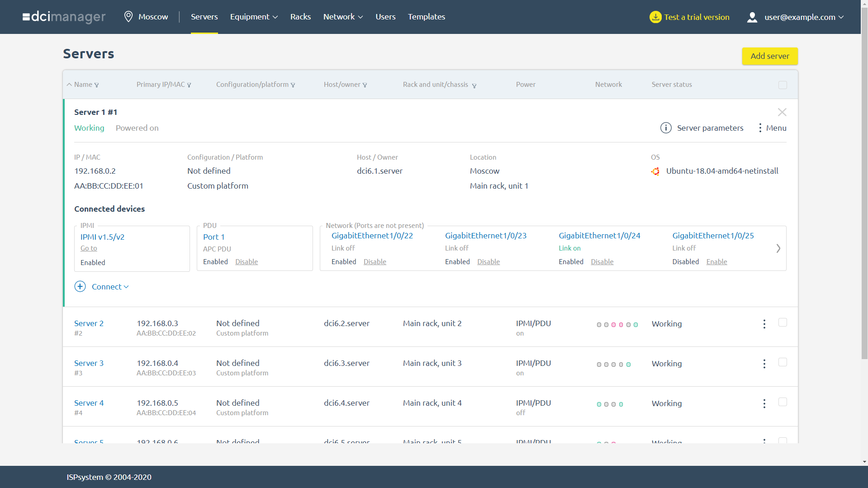
Task: Expand the Equipment dropdown menu
Action: [253, 17]
